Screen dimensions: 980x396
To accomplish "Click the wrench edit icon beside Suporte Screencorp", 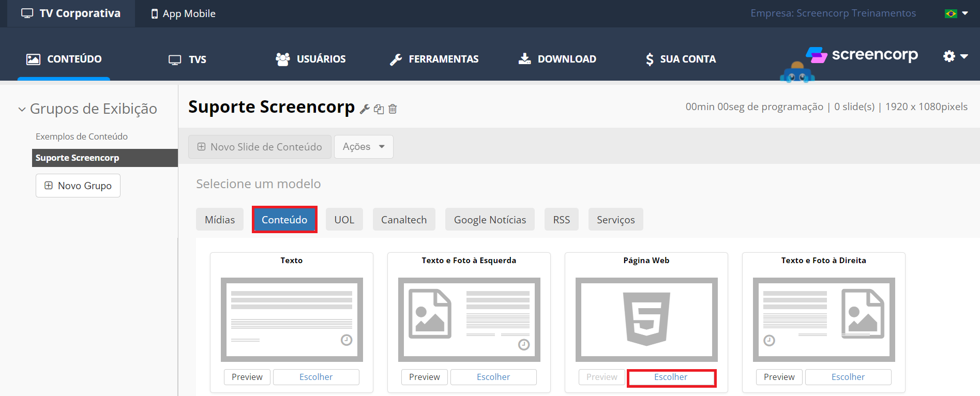I will pos(365,109).
